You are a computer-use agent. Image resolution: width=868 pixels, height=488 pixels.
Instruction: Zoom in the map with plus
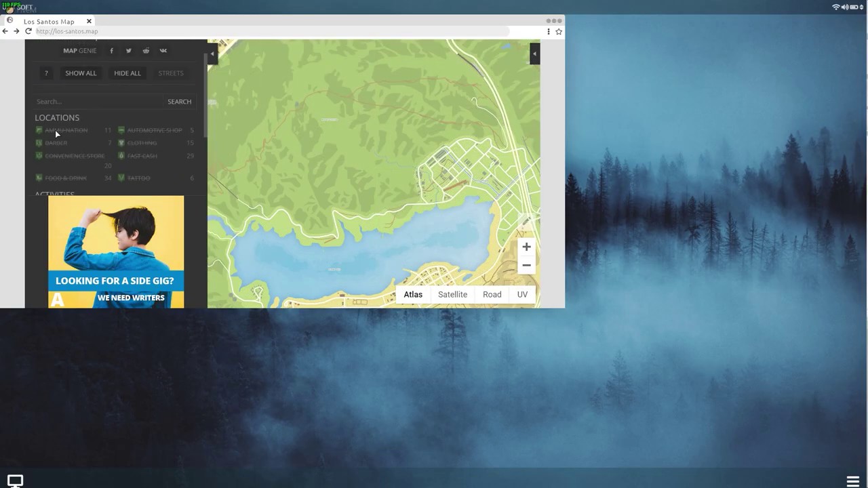[x=526, y=247]
